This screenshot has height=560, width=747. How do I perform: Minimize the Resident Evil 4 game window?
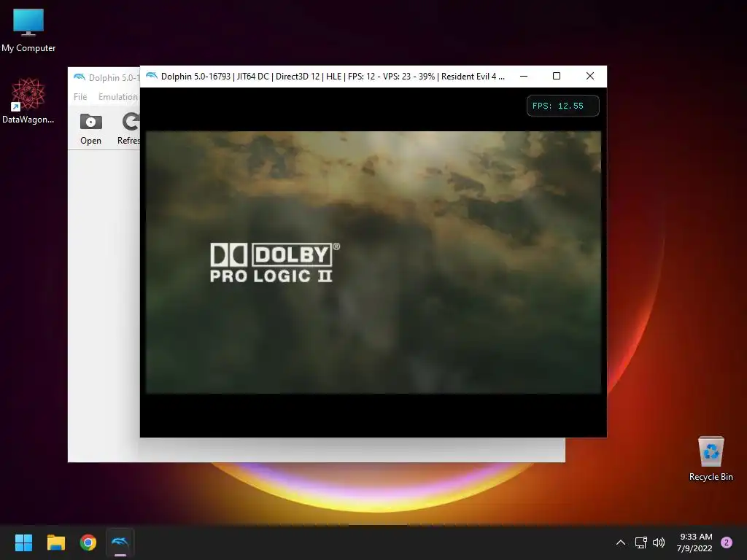pos(524,76)
